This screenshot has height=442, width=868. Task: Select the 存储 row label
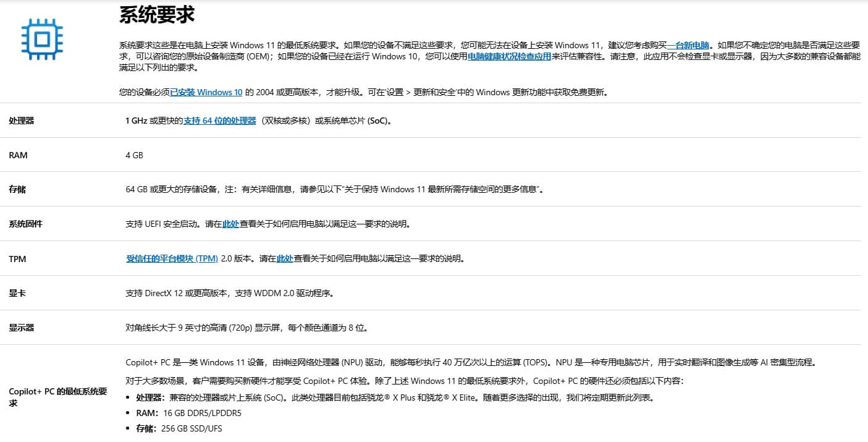pos(17,190)
